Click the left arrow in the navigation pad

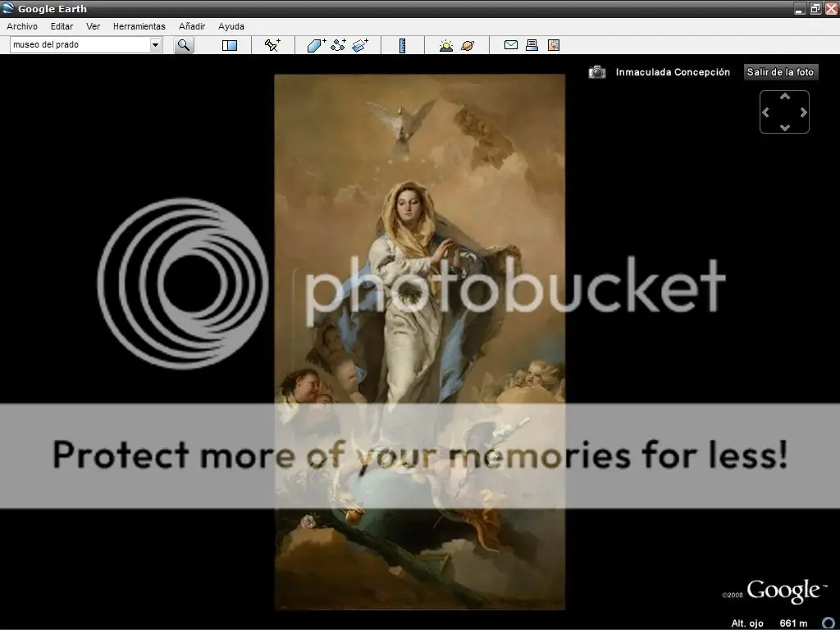[765, 112]
